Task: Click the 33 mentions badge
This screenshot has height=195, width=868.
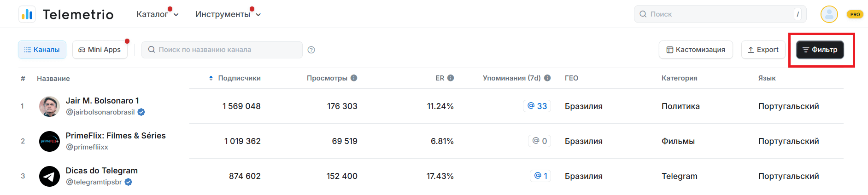Action: click(x=537, y=106)
